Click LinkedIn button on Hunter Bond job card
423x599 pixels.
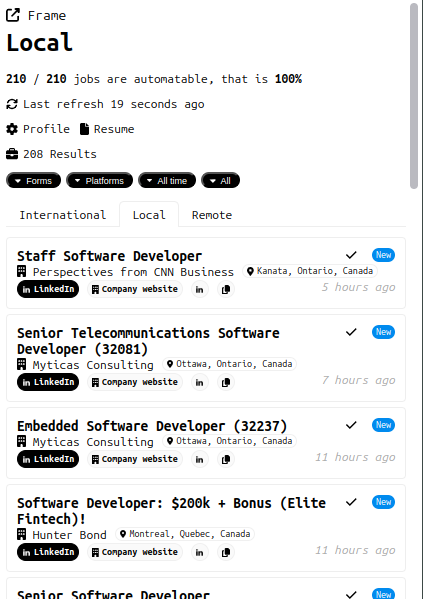click(x=48, y=552)
